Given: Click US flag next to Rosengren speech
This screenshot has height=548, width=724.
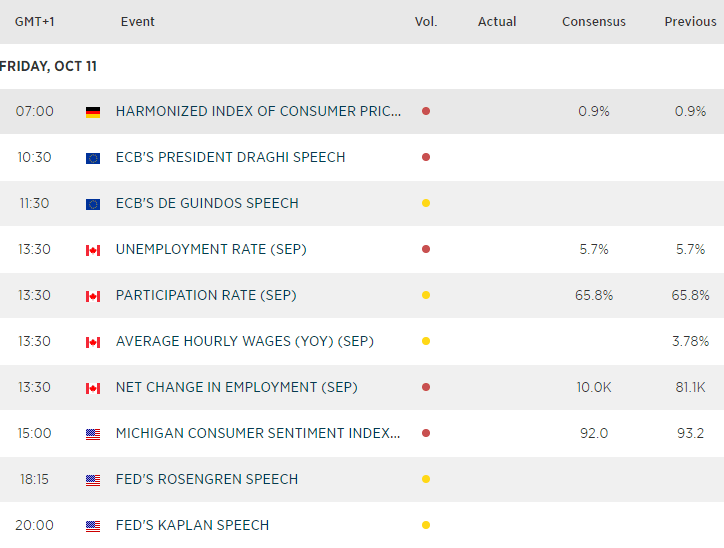Looking at the screenshot, I should pyautogui.click(x=93, y=480).
